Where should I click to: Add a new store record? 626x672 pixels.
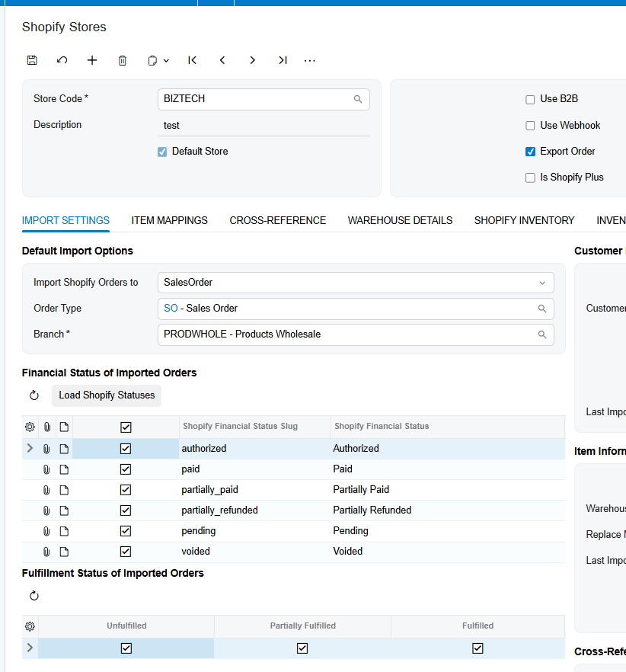pyautogui.click(x=92, y=60)
